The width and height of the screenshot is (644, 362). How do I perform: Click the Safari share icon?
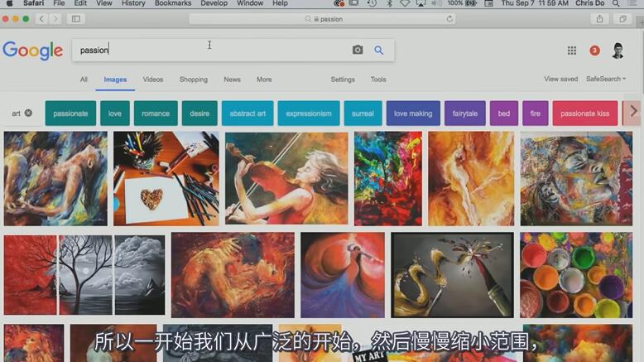click(599, 19)
